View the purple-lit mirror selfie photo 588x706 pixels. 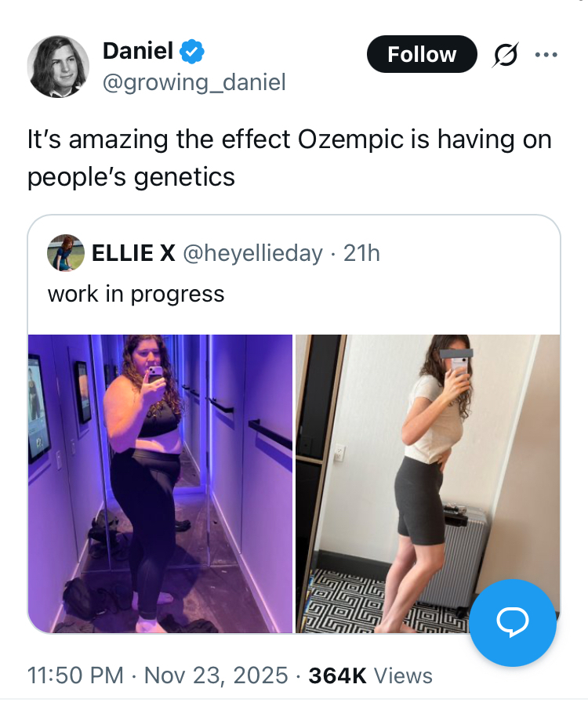(160, 483)
